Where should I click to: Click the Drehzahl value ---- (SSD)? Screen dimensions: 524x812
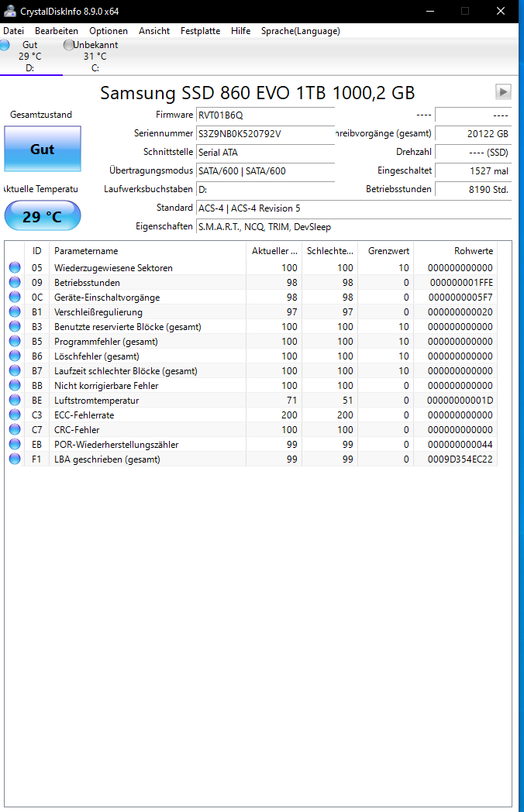point(473,152)
